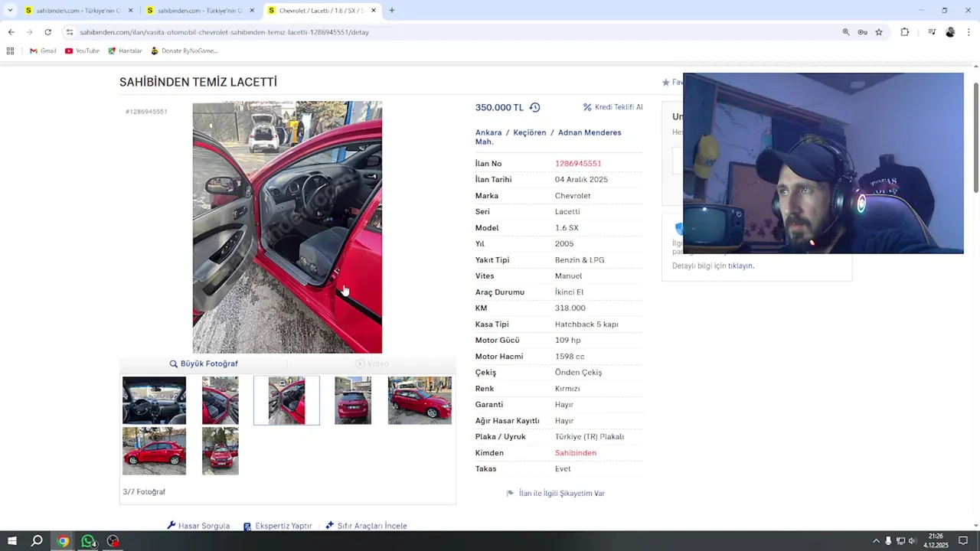Open the Adnan Menderes Mah. link
Image resolution: width=980 pixels, height=551 pixels.
[548, 137]
